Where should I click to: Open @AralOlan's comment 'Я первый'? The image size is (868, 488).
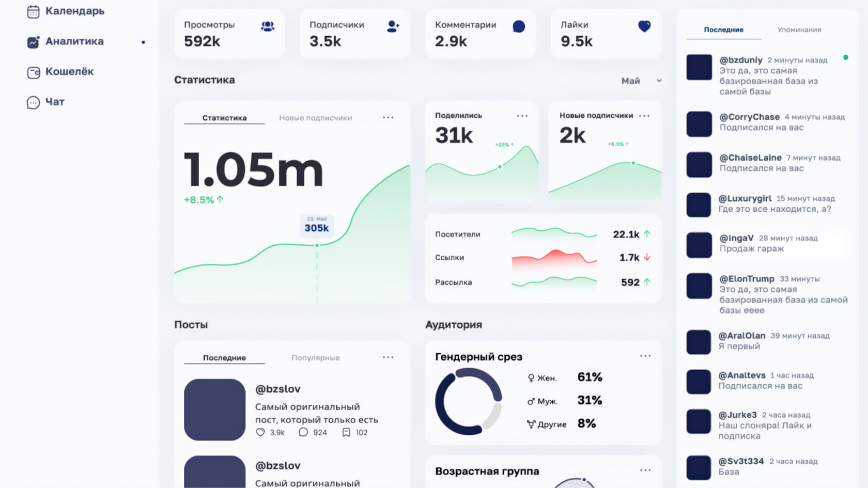tap(739, 346)
